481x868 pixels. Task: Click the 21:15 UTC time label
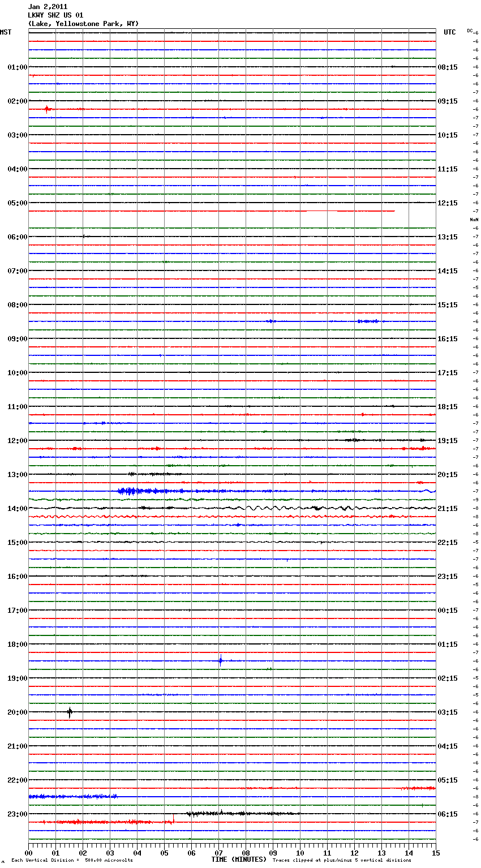[x=448, y=508]
